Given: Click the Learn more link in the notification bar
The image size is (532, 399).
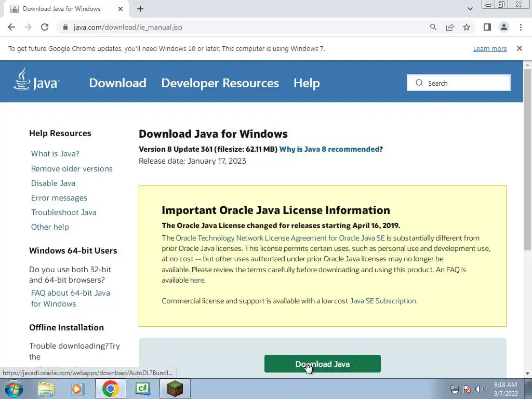Looking at the screenshot, I should [x=490, y=48].
